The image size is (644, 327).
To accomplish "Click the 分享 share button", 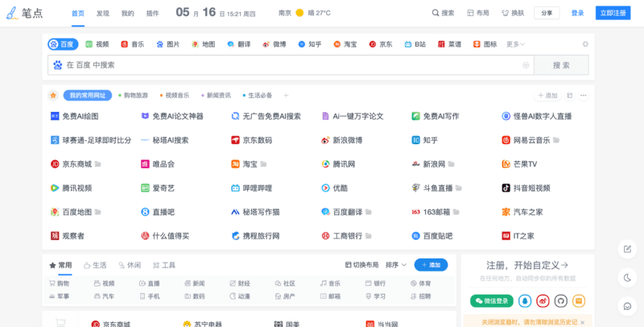I will 547,13.
